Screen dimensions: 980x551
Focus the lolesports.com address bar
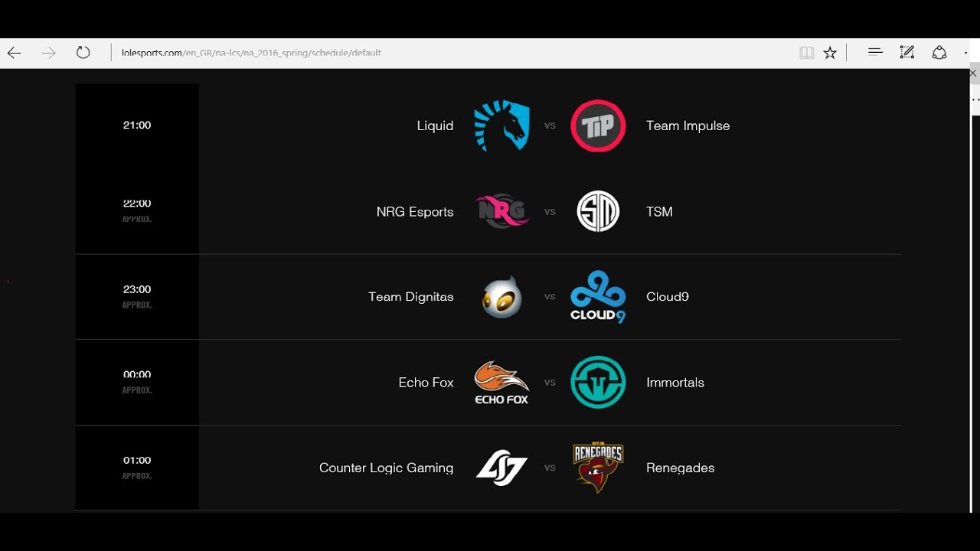click(x=452, y=53)
